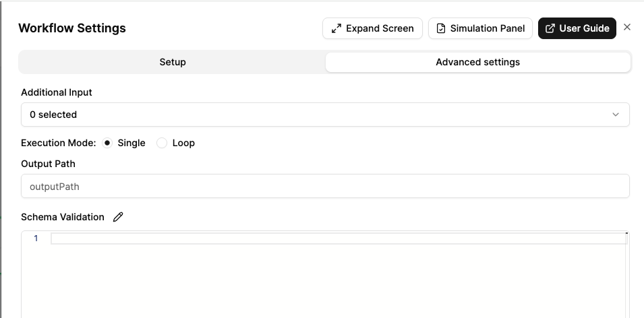Click the Schema Validation pencil edit icon

pyautogui.click(x=118, y=217)
